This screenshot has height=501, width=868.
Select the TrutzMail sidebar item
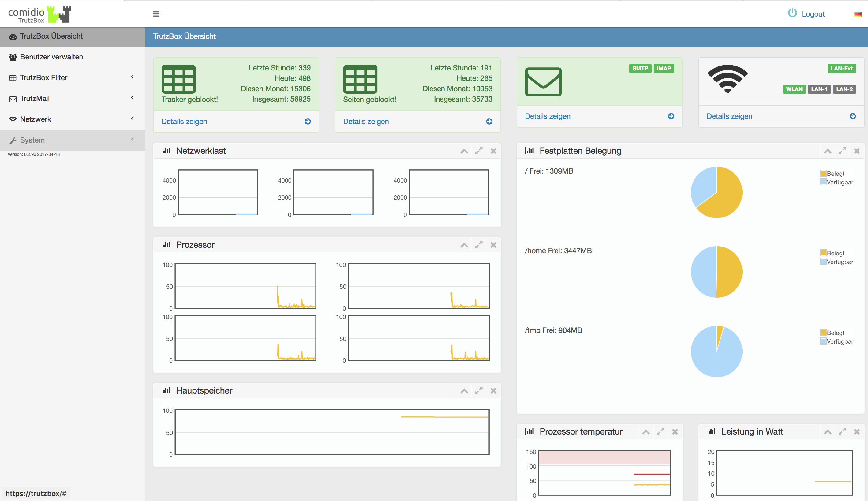(x=73, y=98)
